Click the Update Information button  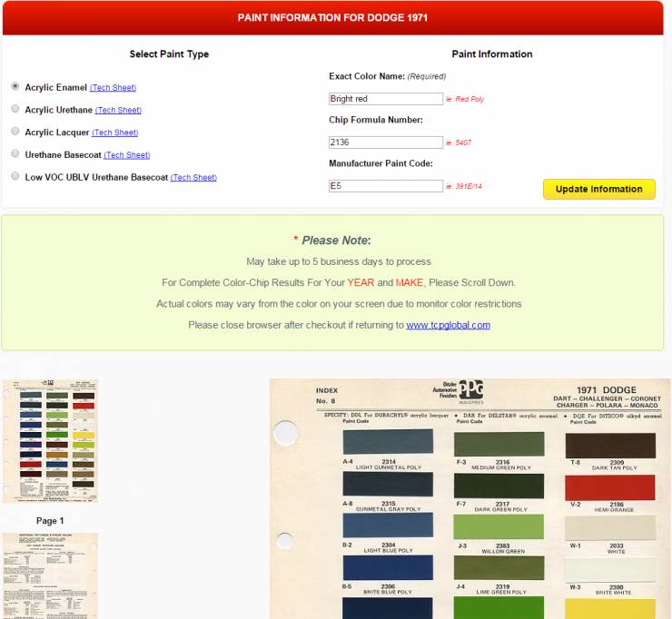pyautogui.click(x=599, y=190)
